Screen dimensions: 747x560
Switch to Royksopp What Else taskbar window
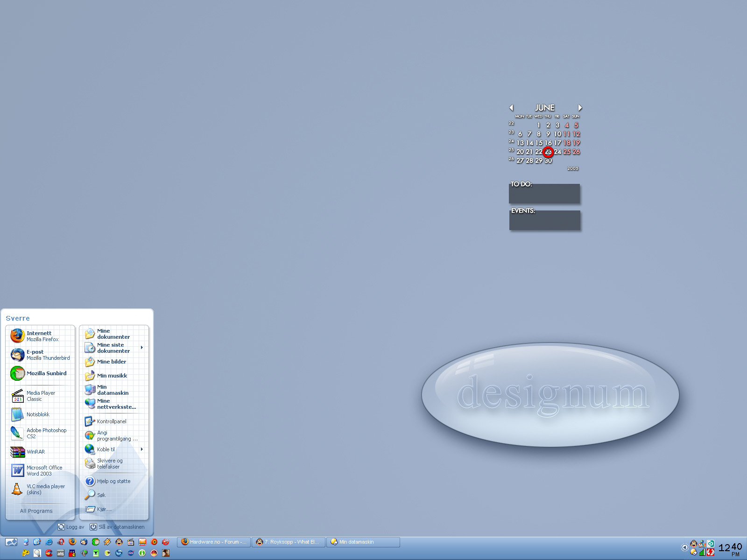[289, 542]
